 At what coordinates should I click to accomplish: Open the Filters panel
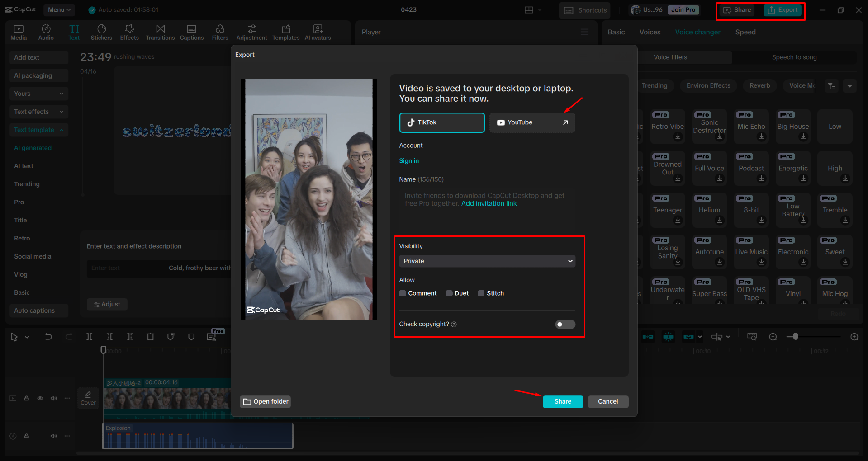click(220, 32)
